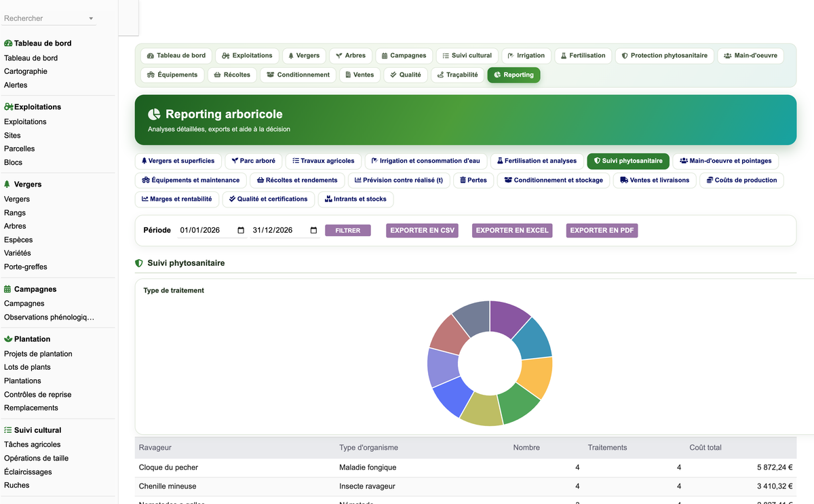Open Équipements et maintenance report
Screen dimensions: 814x504
tap(191, 180)
